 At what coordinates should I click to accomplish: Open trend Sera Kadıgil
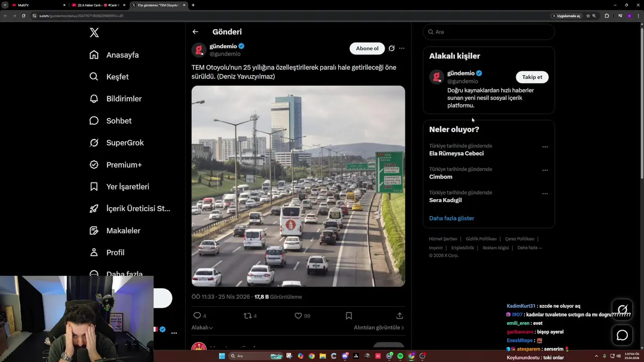445,200
